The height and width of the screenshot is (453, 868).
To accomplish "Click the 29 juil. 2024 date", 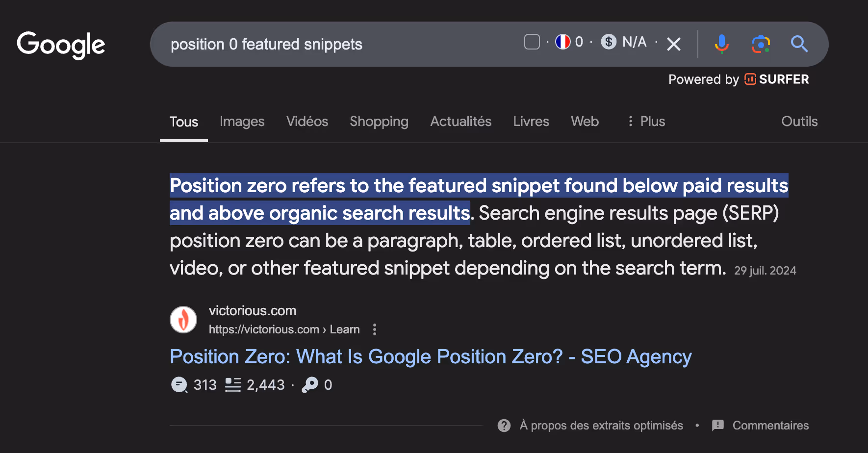I will tap(765, 271).
